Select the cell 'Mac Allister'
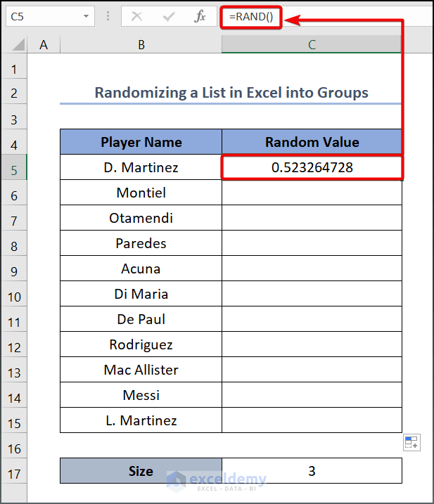 click(x=141, y=370)
